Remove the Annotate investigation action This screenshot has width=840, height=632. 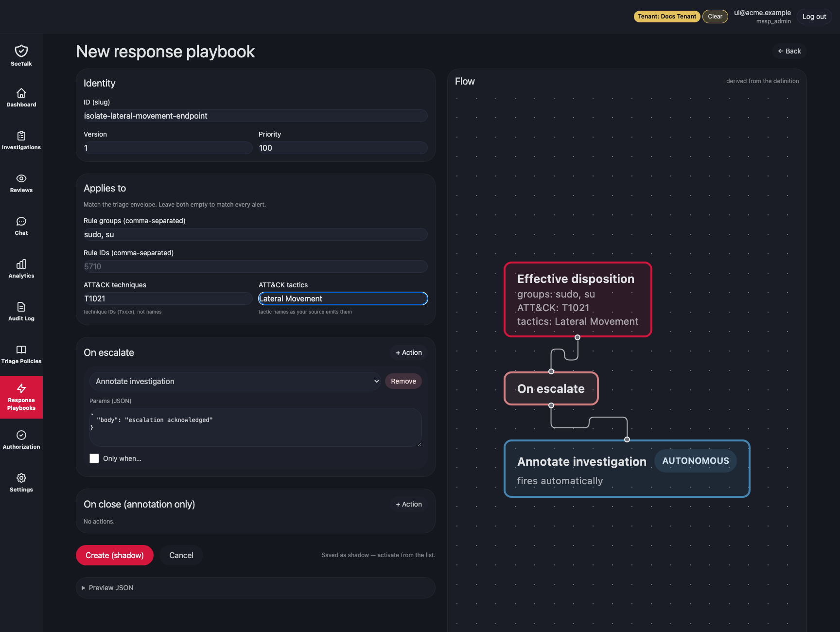pos(403,381)
